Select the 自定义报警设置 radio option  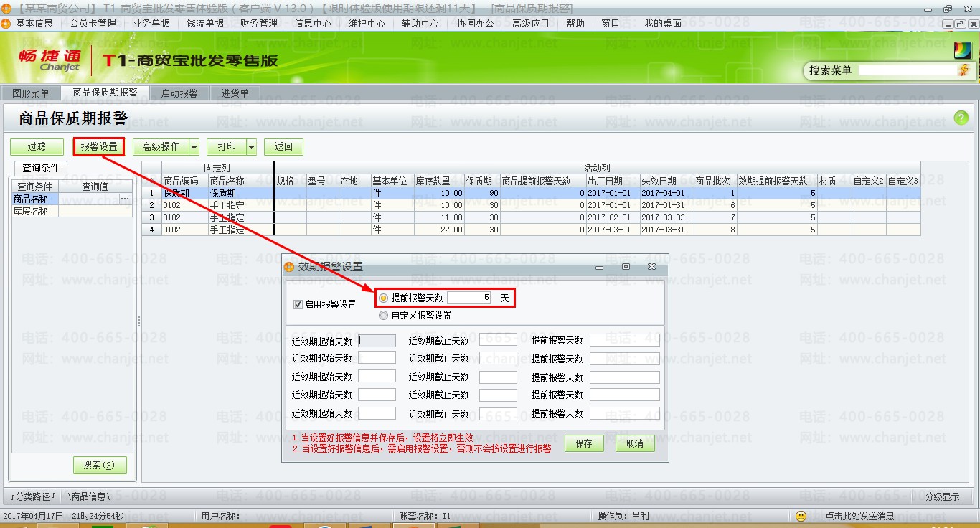click(384, 315)
